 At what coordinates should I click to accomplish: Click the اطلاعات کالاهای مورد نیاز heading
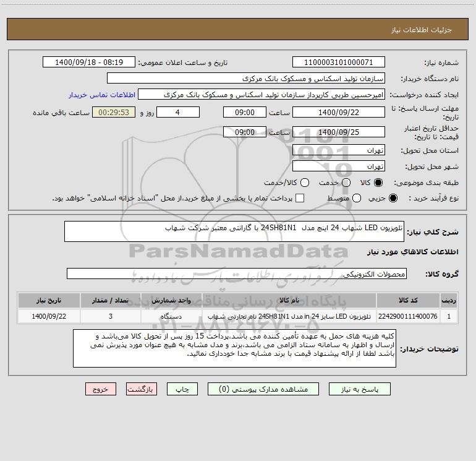pyautogui.click(x=412, y=252)
